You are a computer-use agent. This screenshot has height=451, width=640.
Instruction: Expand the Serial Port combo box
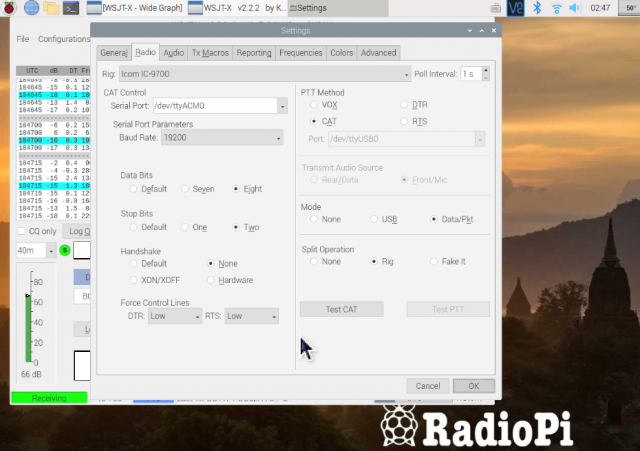(x=282, y=106)
